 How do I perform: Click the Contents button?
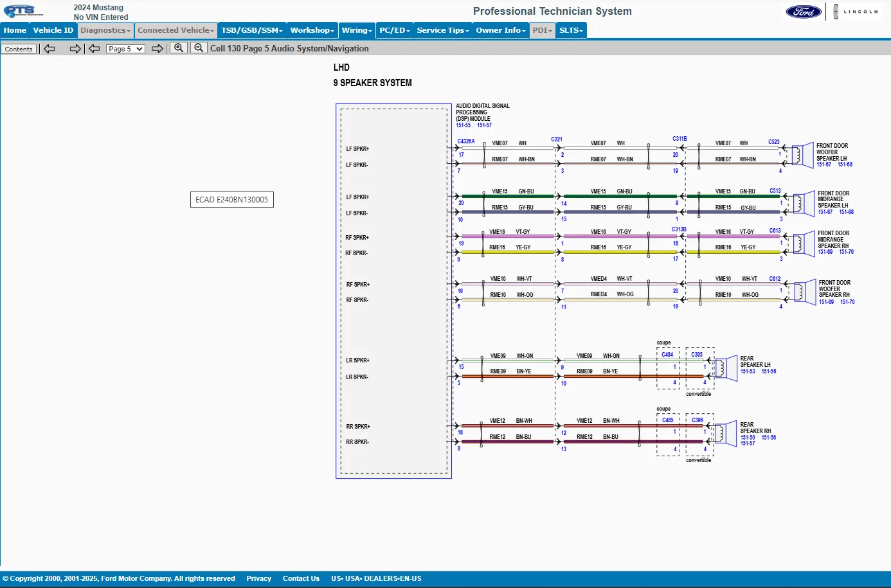[x=19, y=49]
